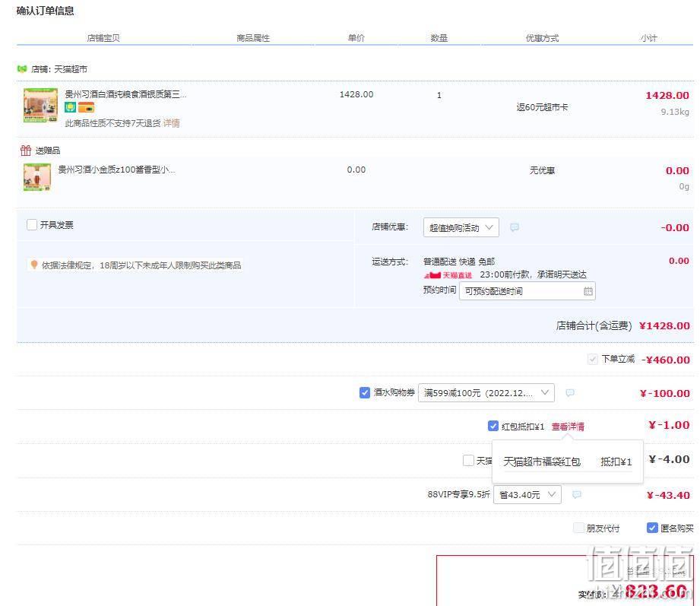Viewport: 700px width, 606px height.
Task: Click the 18周岁以下未成年人 legal notice text
Action: 141,265
